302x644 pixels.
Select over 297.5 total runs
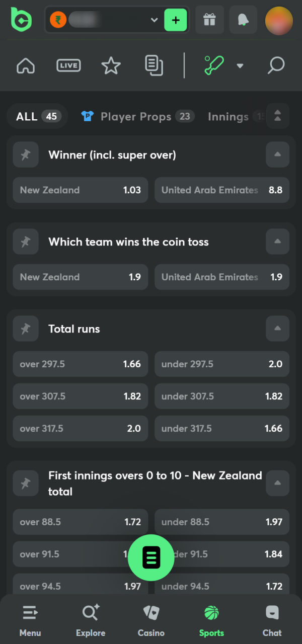80,364
